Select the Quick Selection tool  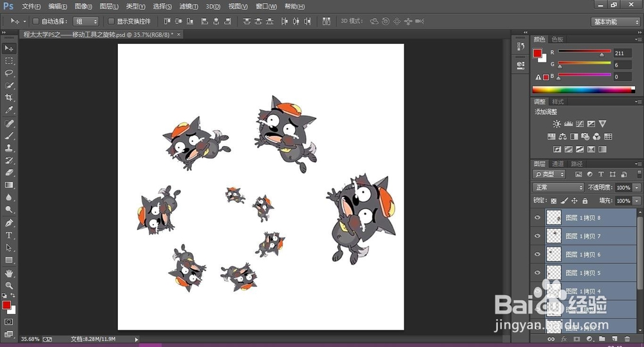point(8,86)
